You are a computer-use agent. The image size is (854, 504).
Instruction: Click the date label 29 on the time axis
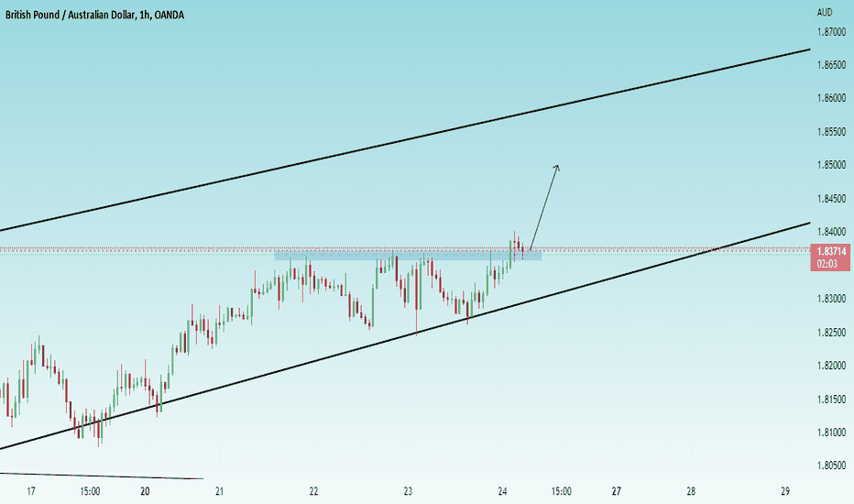(x=785, y=491)
